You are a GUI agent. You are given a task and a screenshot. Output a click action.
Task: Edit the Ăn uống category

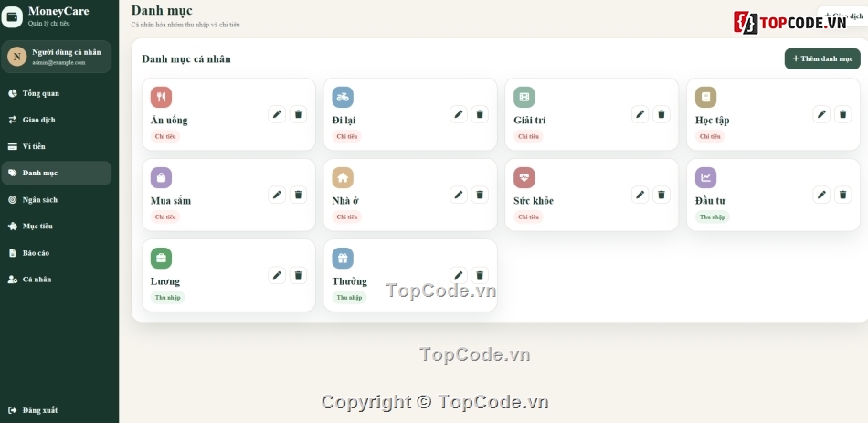point(277,114)
